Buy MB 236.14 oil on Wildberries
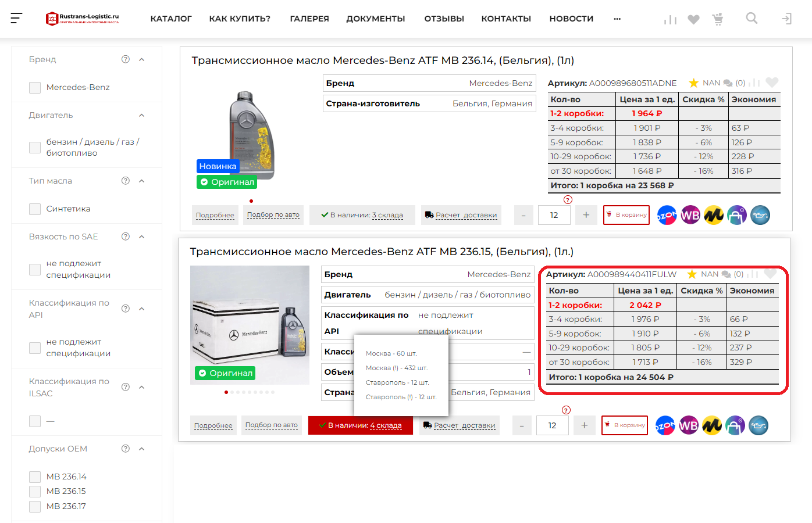 690,215
